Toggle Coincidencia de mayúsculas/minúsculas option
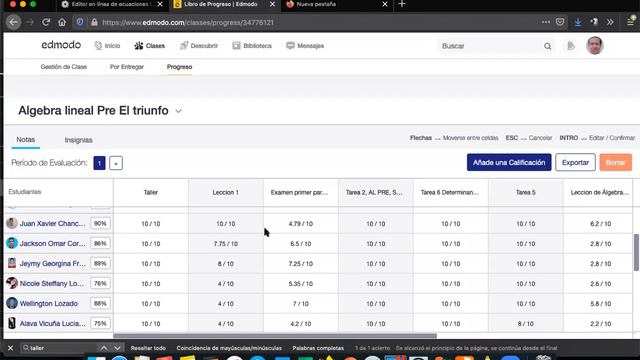 pyautogui.click(x=229, y=348)
